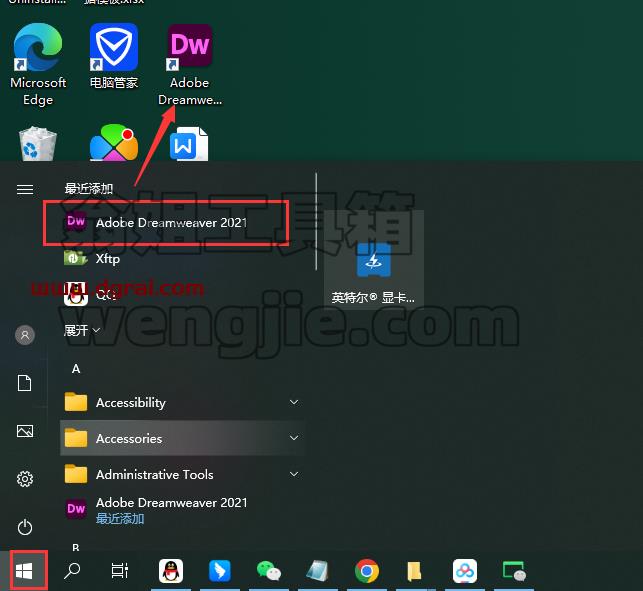Open Task View on the taskbar
The width and height of the screenshot is (643, 591).
point(120,571)
